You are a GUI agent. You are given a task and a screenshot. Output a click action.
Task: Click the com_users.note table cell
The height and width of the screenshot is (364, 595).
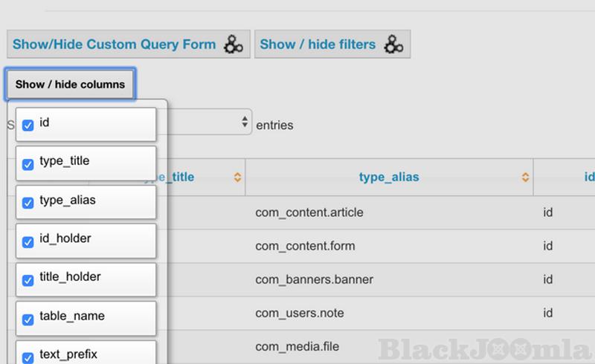click(299, 313)
